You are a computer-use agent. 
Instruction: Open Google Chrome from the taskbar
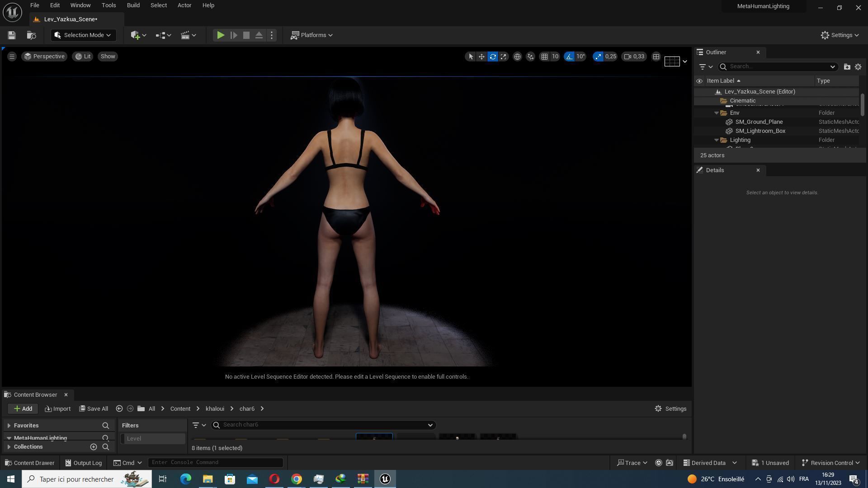point(297,479)
